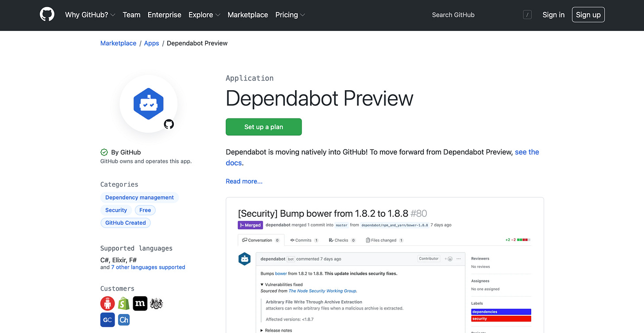
Task: Open the Team navigation item
Action: tap(131, 15)
